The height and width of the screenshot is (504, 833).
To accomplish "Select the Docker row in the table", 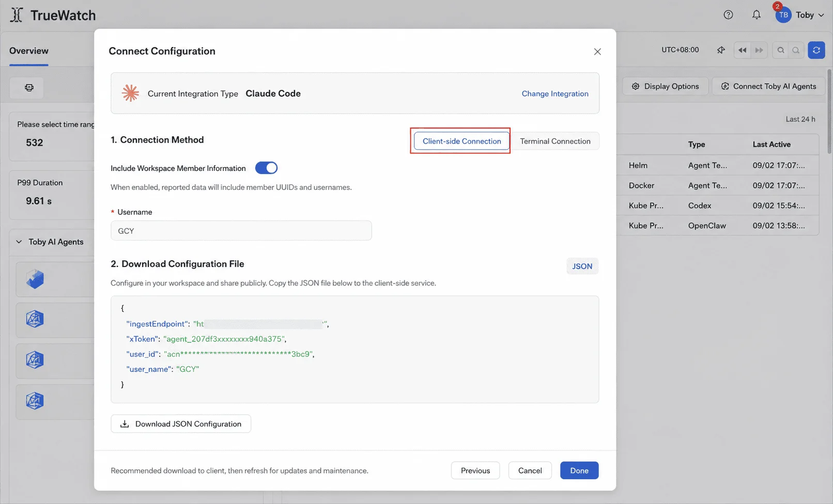I will point(717,185).
